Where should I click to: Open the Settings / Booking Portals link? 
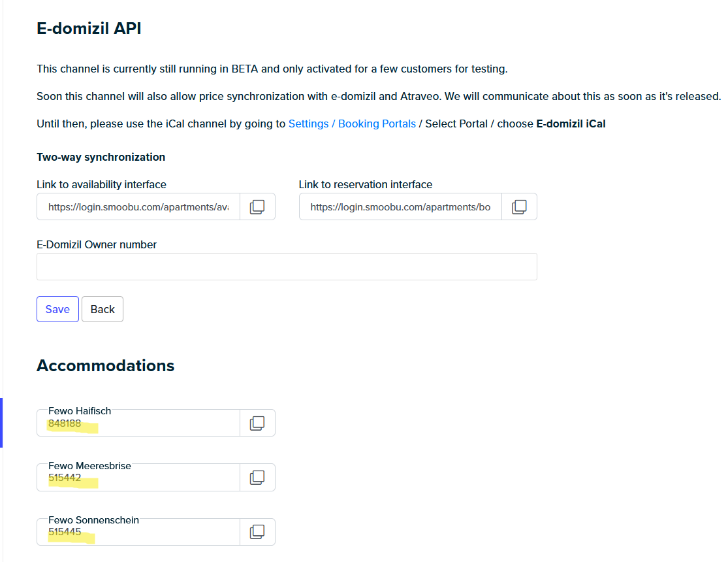[x=352, y=124]
